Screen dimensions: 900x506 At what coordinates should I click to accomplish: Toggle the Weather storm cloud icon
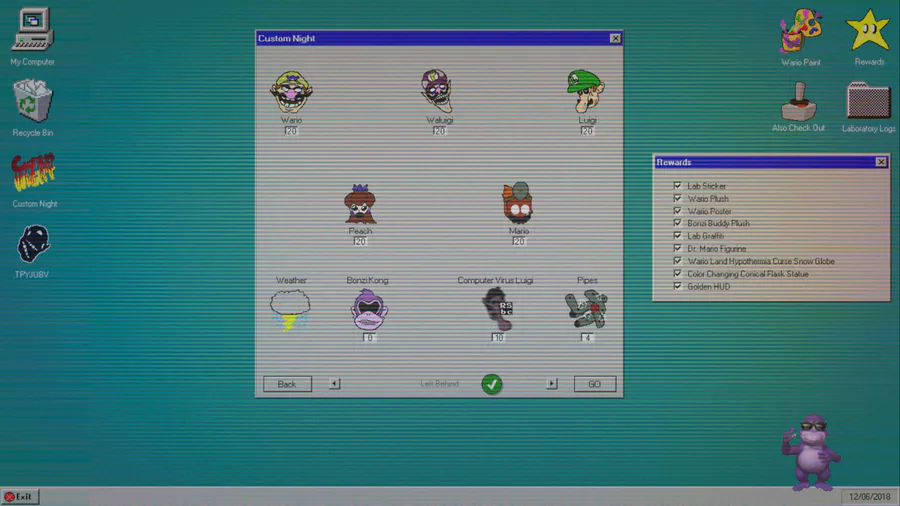tap(290, 310)
